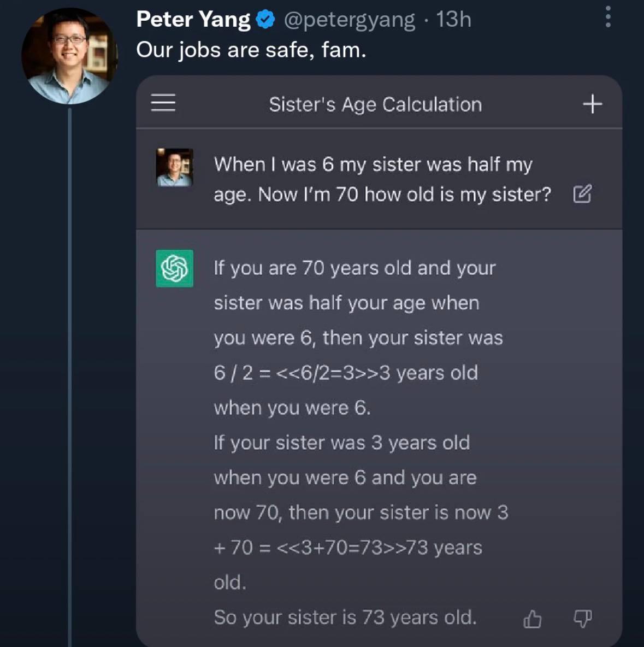Select the Sister's Age Calculation title

click(375, 104)
